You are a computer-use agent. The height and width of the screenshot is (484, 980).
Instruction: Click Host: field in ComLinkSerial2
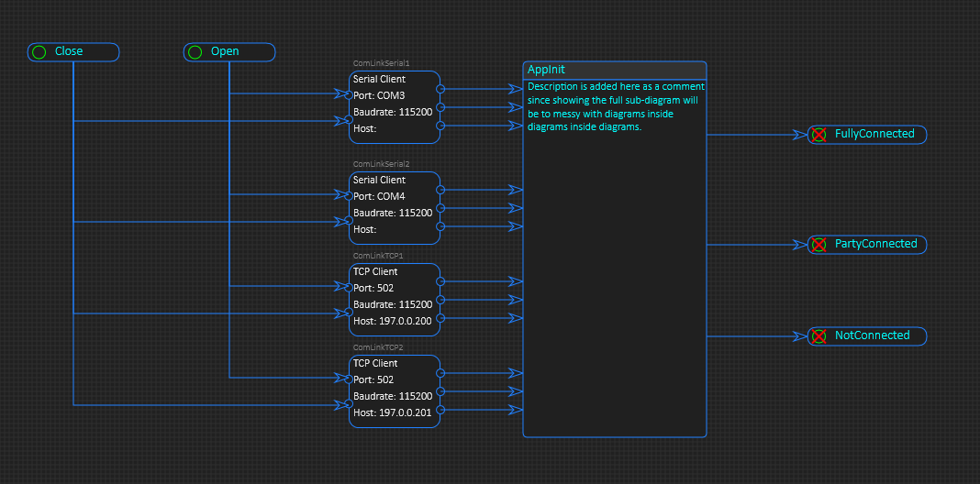365,229
